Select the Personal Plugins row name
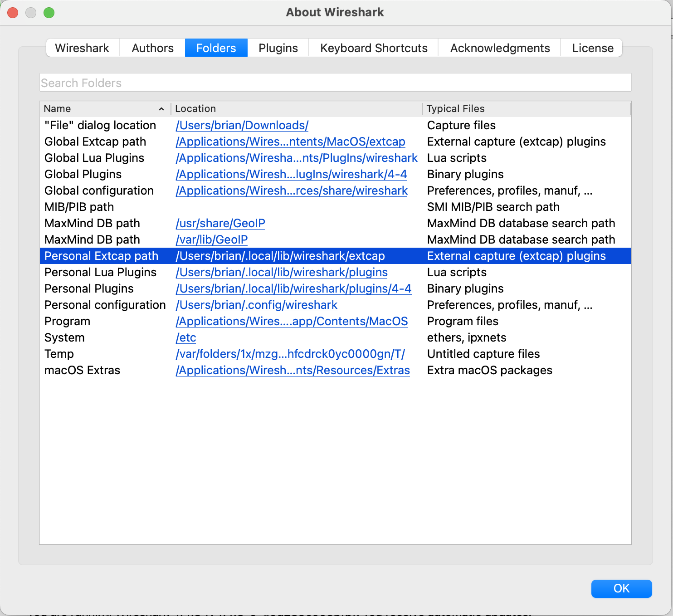673x616 pixels. (x=89, y=288)
